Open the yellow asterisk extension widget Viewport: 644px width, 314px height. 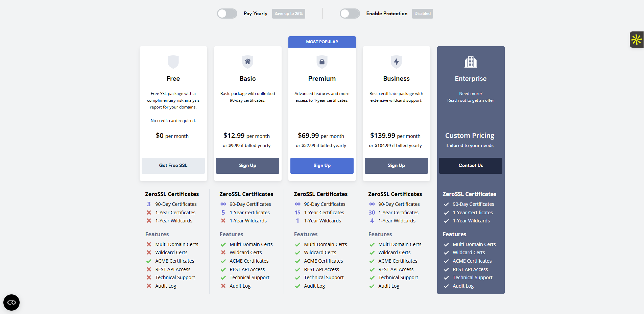[637, 40]
